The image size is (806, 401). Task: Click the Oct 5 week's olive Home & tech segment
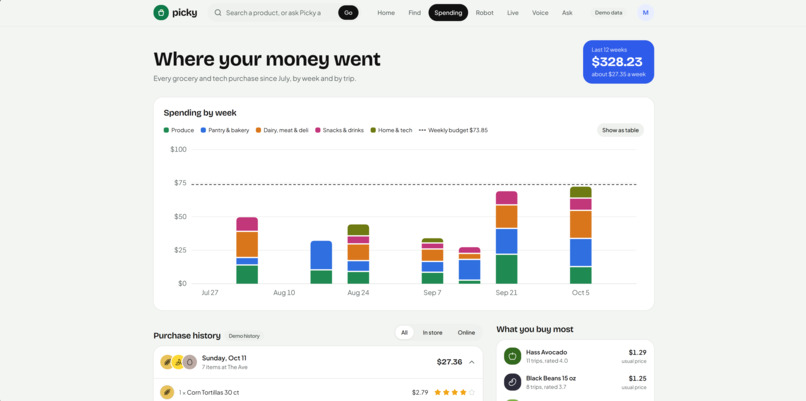point(580,192)
